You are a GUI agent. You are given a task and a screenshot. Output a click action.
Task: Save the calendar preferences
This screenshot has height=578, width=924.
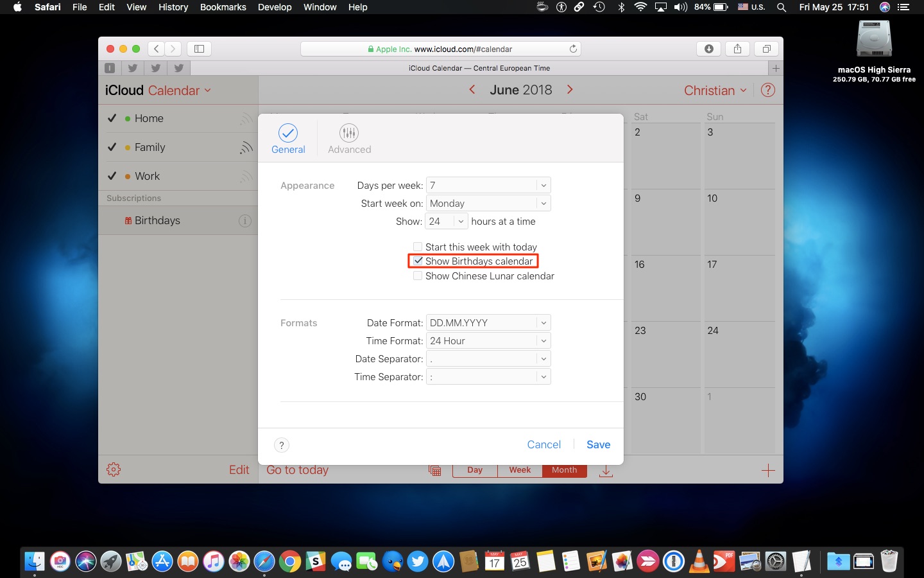click(598, 444)
